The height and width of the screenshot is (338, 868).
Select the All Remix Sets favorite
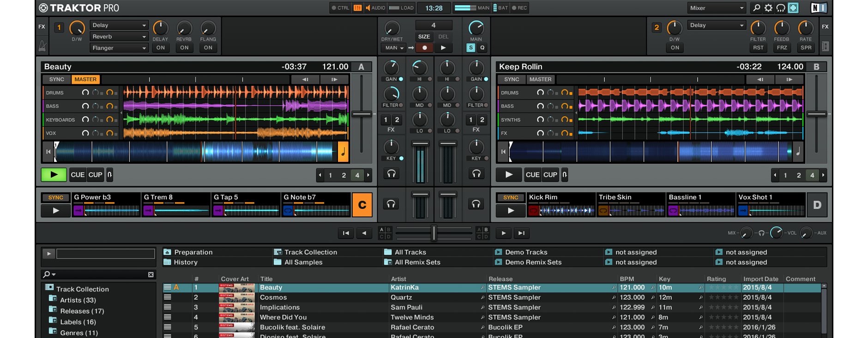[x=417, y=262]
